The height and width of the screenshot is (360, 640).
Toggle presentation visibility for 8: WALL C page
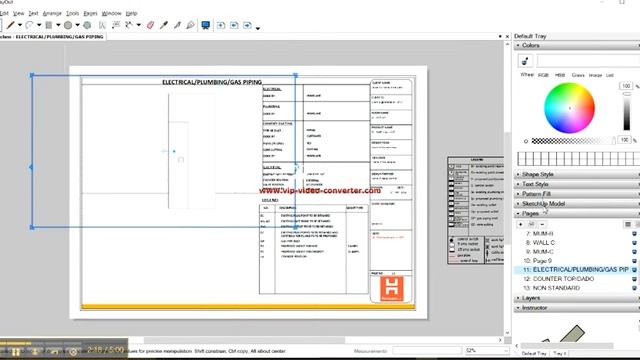coord(634,242)
